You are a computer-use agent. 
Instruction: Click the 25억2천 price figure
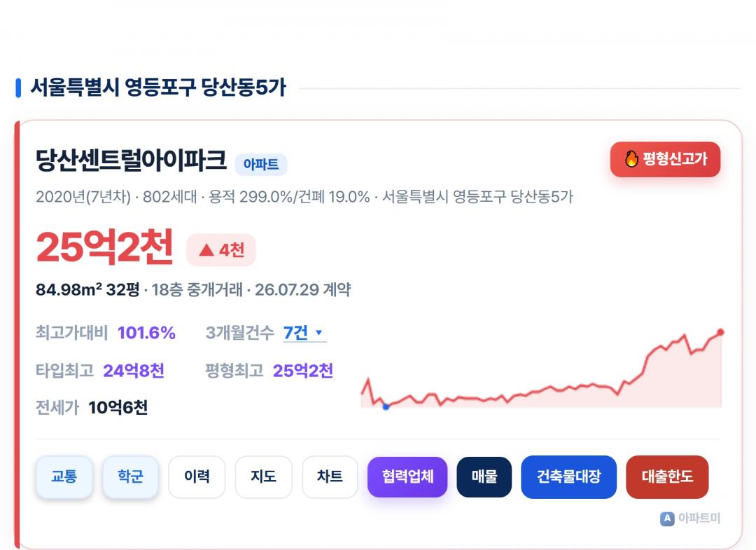click(104, 247)
